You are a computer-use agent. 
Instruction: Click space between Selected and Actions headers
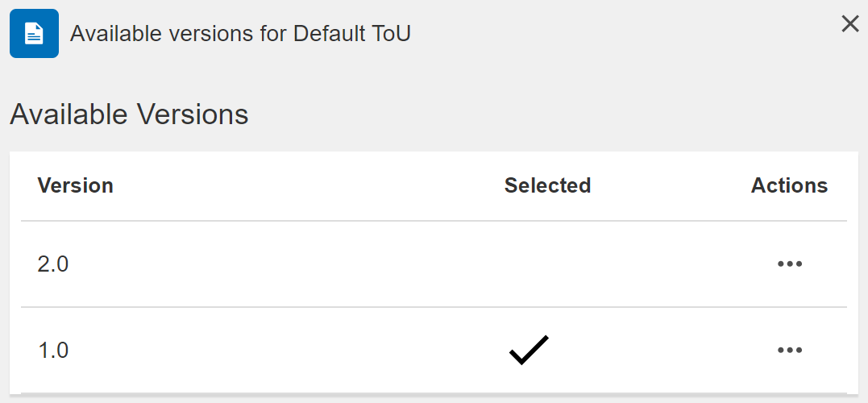pyautogui.click(x=671, y=185)
